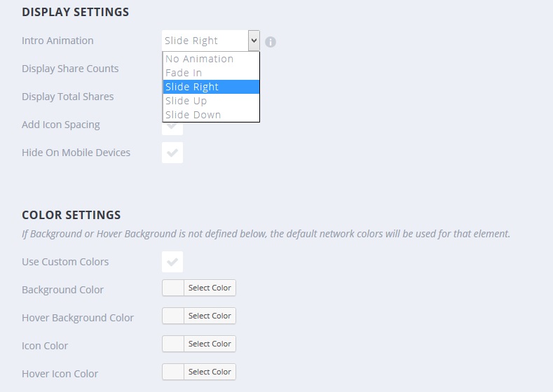Screen dimensions: 553x392
Task: Toggle the Add Icon Spacing checkbox
Action: pos(172,127)
